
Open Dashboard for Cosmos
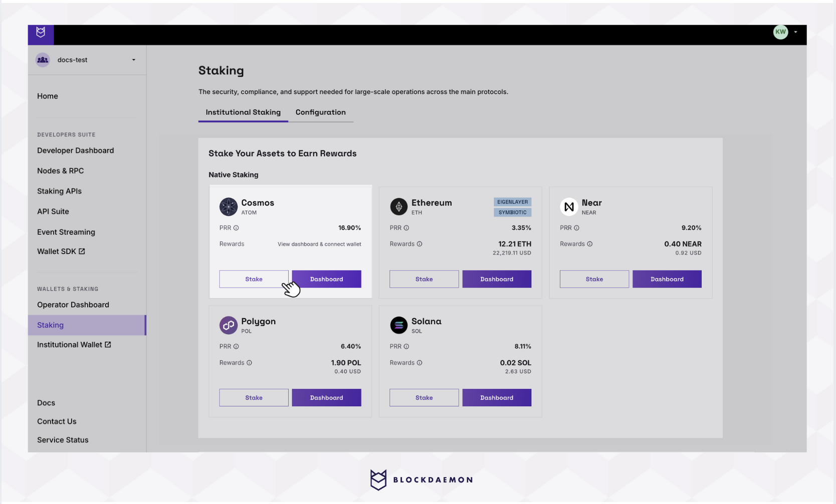pyautogui.click(x=327, y=279)
